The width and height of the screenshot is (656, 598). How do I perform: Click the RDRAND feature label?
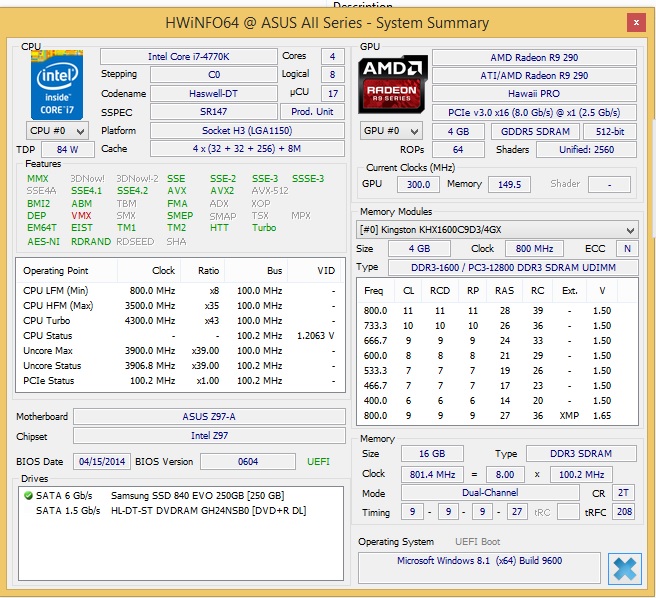91,241
